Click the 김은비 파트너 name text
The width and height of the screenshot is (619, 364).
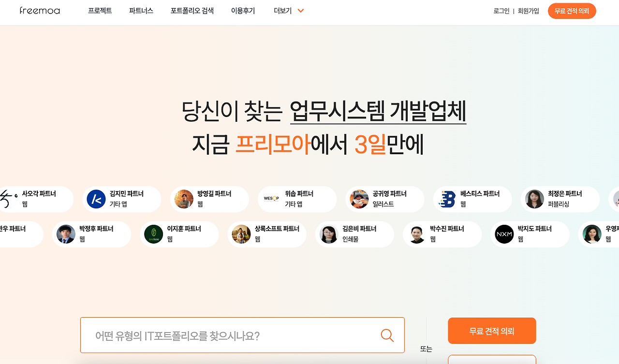(x=359, y=229)
